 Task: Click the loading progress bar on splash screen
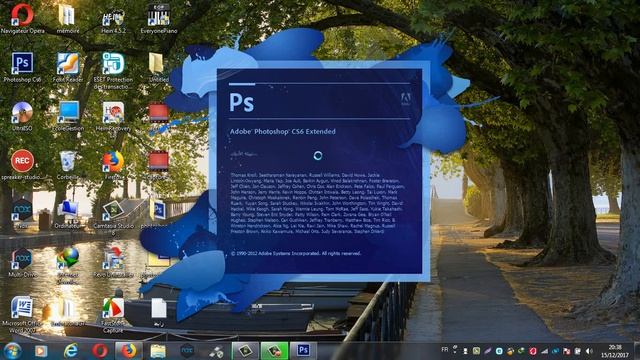319,84
